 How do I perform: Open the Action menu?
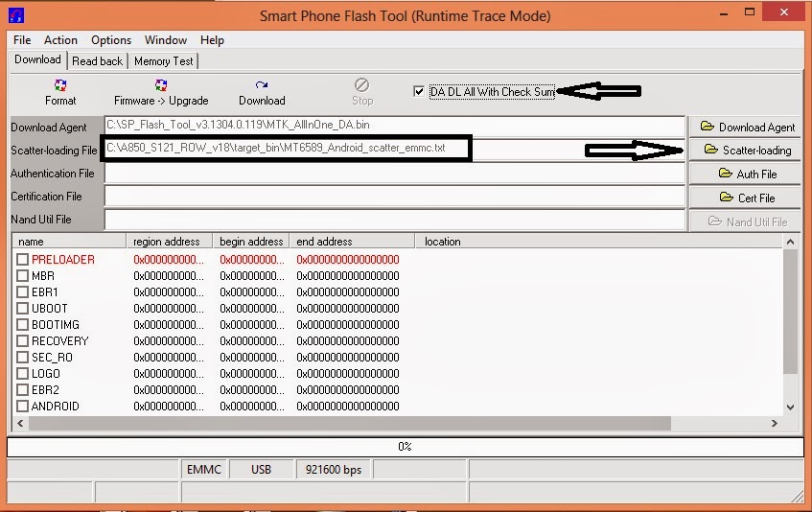pos(60,40)
